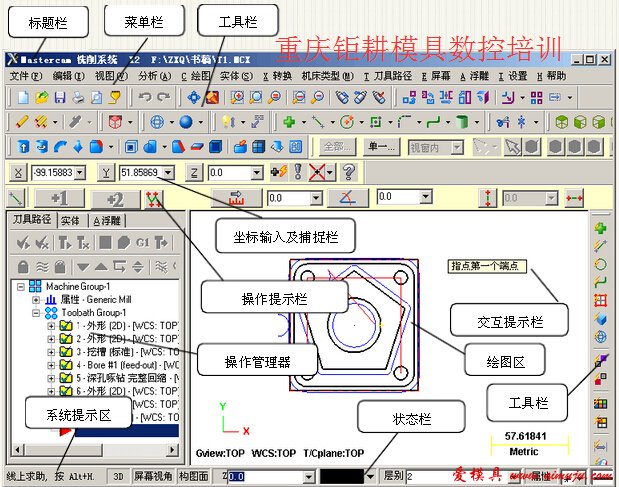The width and height of the screenshot is (619, 487).
Task: Click the New file icon
Action: point(23,97)
